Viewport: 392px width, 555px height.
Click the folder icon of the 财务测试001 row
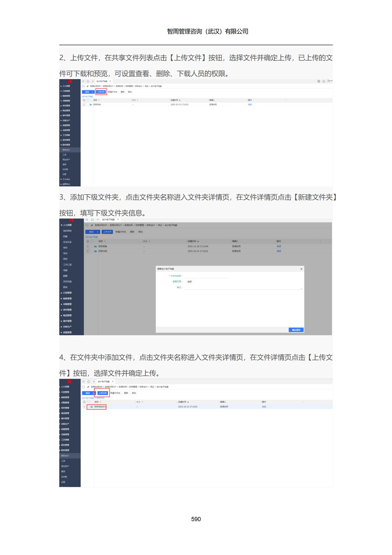pos(92,407)
